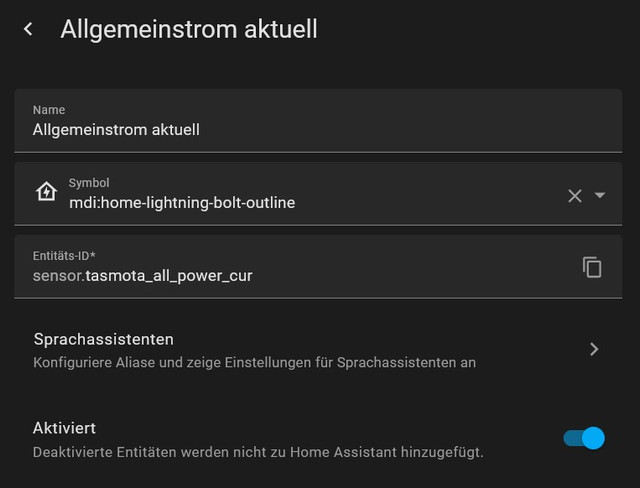Click the greyed sensor. domain prefix

click(59, 276)
